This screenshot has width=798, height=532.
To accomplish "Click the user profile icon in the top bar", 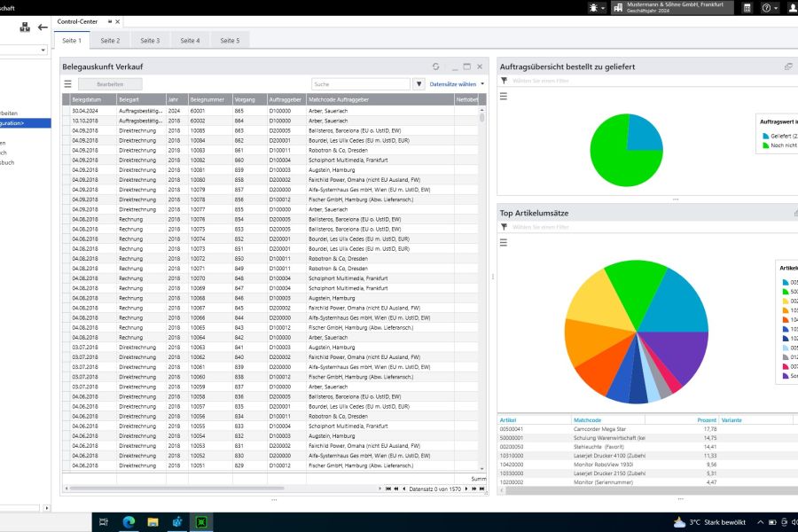I will [793, 8].
